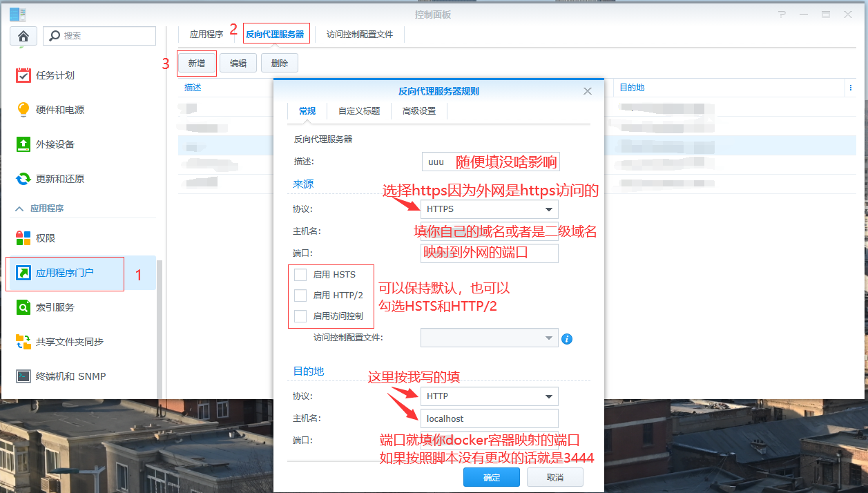868x493 pixels.
Task: Click the info icon beside access control profile
Action: click(567, 338)
